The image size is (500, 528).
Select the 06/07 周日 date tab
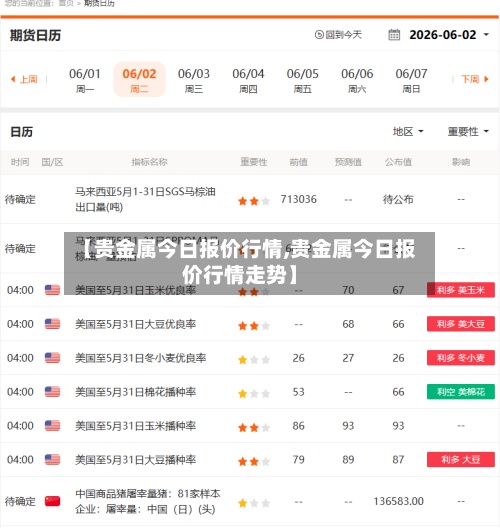tap(411, 80)
